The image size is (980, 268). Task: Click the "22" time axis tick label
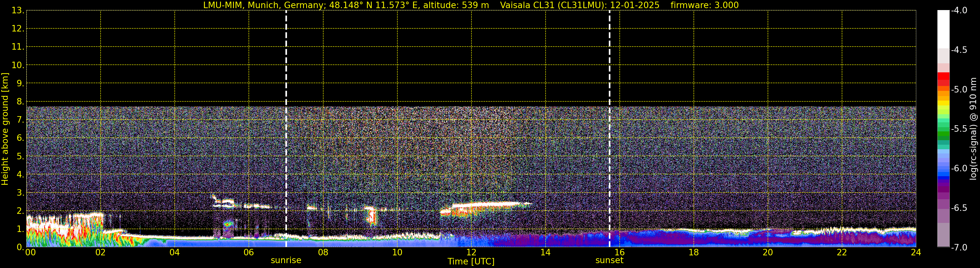point(842,252)
